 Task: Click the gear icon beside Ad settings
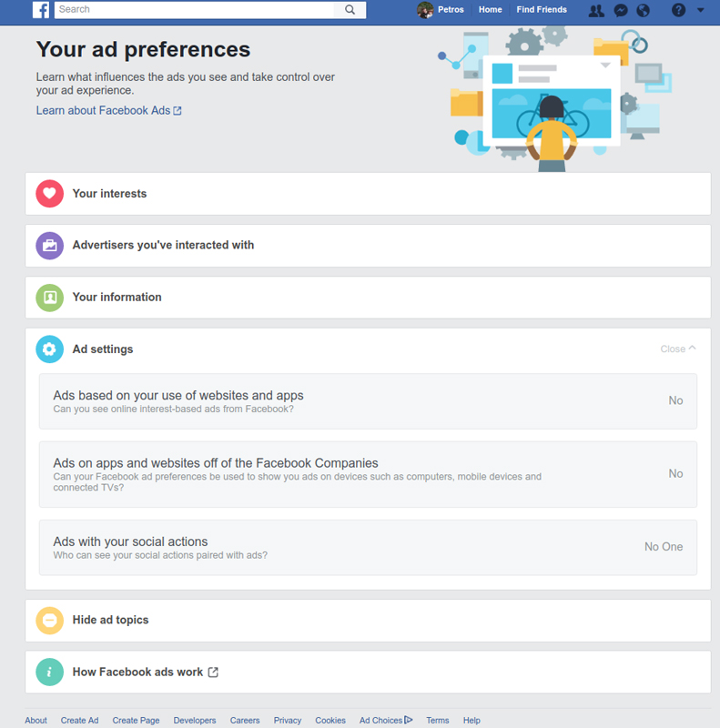[49, 349]
